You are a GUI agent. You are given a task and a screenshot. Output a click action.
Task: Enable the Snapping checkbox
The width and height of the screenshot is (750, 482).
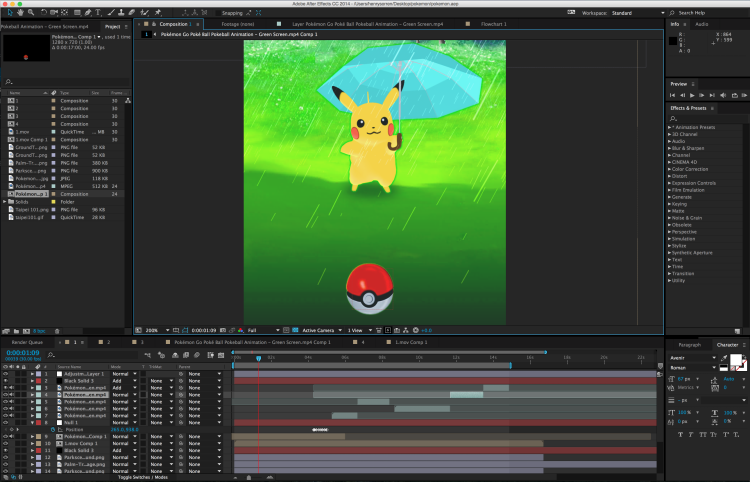tap(218, 13)
